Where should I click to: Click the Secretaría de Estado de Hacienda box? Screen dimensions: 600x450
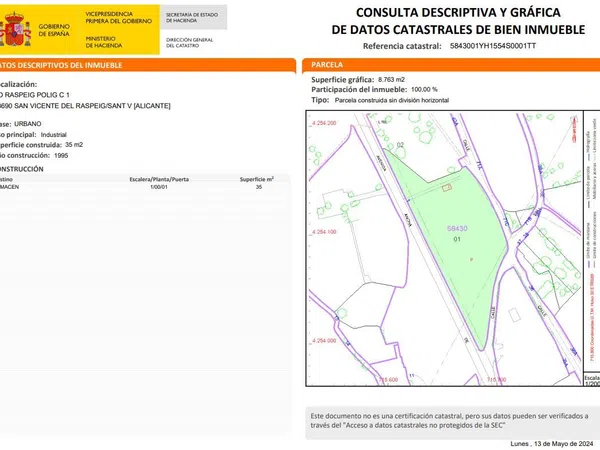coord(194,19)
